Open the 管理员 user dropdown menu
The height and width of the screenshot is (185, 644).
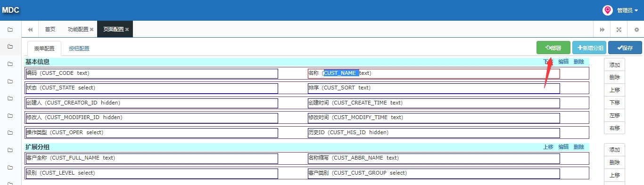coord(627,10)
